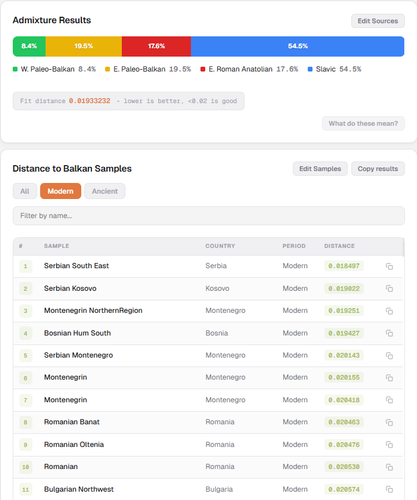Copy the row with distance 0.020418
Image resolution: width=417 pixels, height=500 pixels.
[389, 400]
